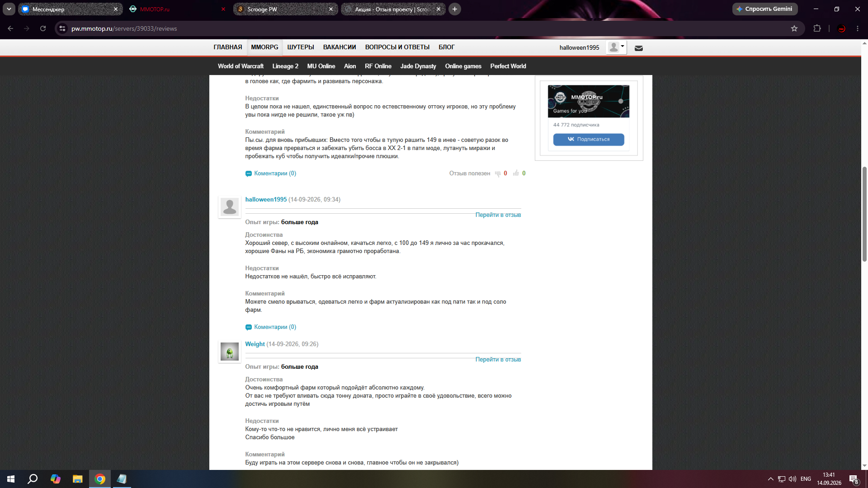Click the thumbs-down icon on review

(498, 174)
